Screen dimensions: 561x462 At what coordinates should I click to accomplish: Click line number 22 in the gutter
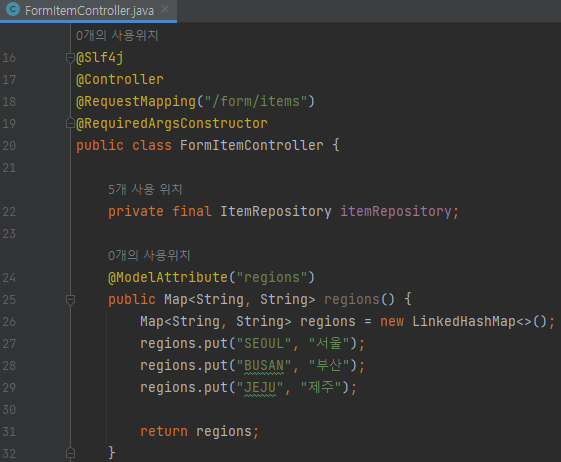click(9, 211)
